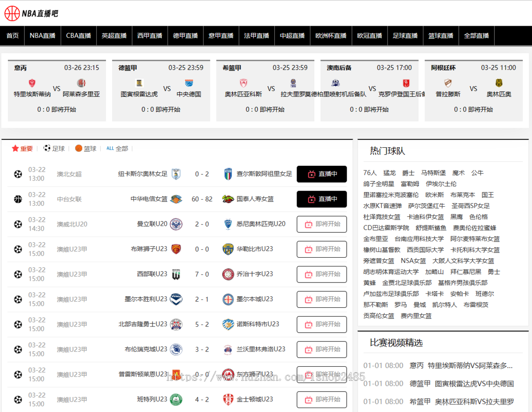Select the 篮球 filter tab
This screenshot has width=532, height=412.
[86, 149]
